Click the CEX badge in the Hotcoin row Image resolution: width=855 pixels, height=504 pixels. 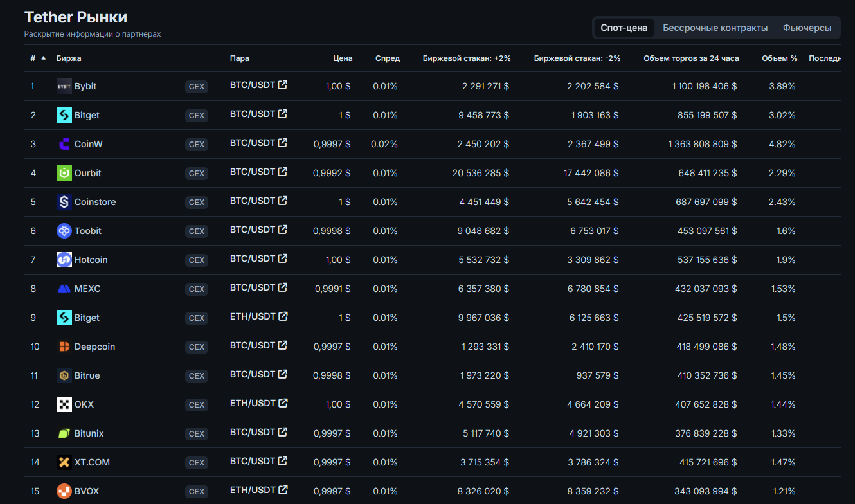tap(197, 260)
